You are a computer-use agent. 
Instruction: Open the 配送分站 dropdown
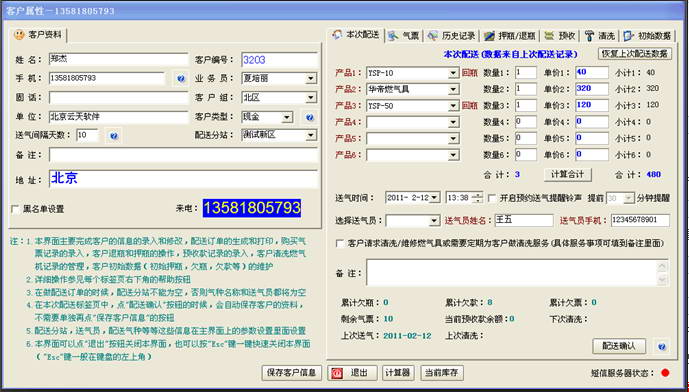point(311,135)
